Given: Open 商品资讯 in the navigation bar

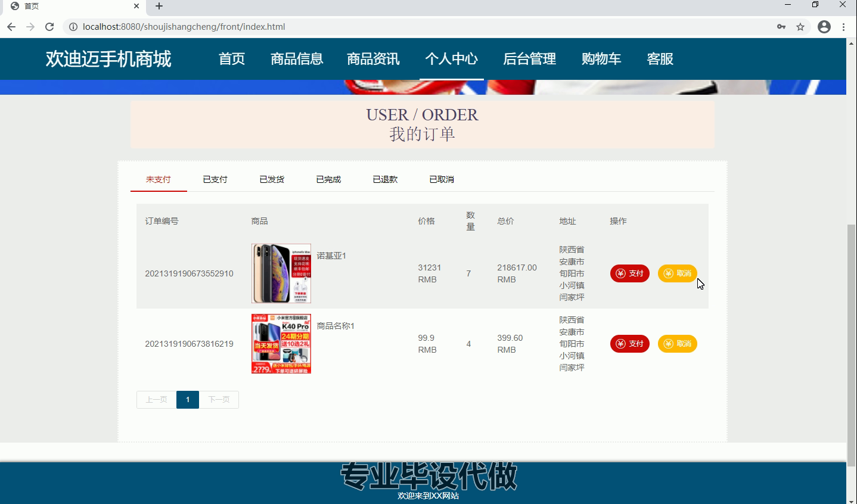Looking at the screenshot, I should [374, 59].
